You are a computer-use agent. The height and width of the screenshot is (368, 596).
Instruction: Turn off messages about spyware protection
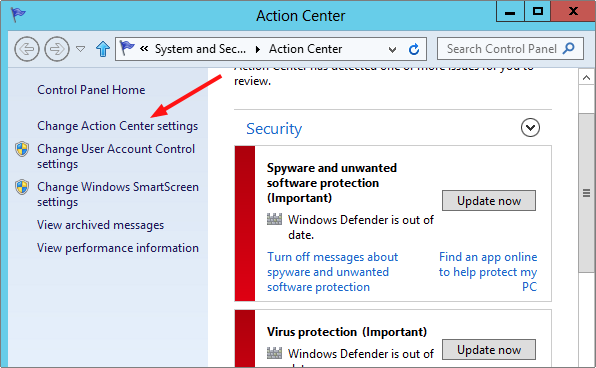(x=332, y=272)
